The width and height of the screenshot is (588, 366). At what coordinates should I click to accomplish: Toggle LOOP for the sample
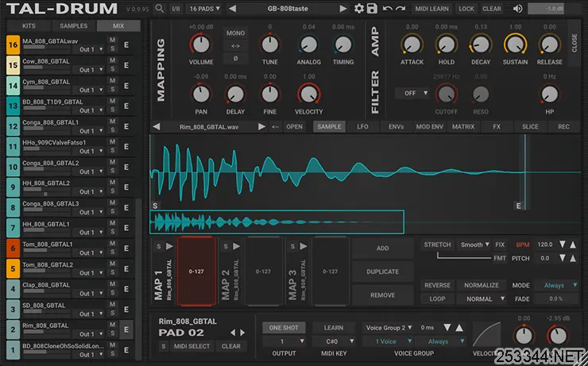pyautogui.click(x=437, y=299)
